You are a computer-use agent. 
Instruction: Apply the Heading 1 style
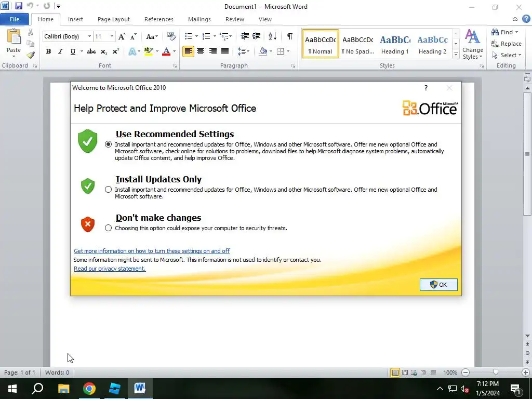[x=395, y=44]
